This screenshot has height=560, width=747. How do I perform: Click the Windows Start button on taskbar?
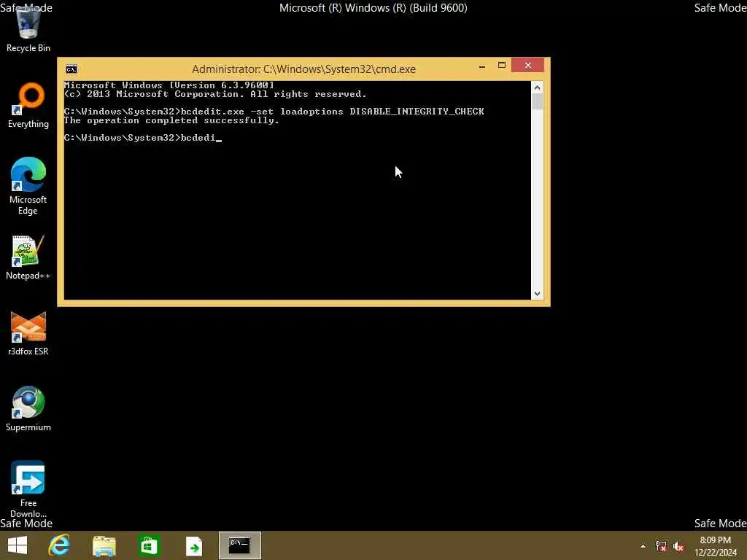point(18,545)
